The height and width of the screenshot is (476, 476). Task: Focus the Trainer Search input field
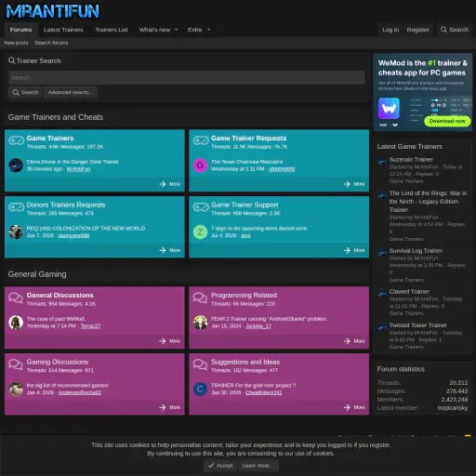pyautogui.click(x=187, y=77)
